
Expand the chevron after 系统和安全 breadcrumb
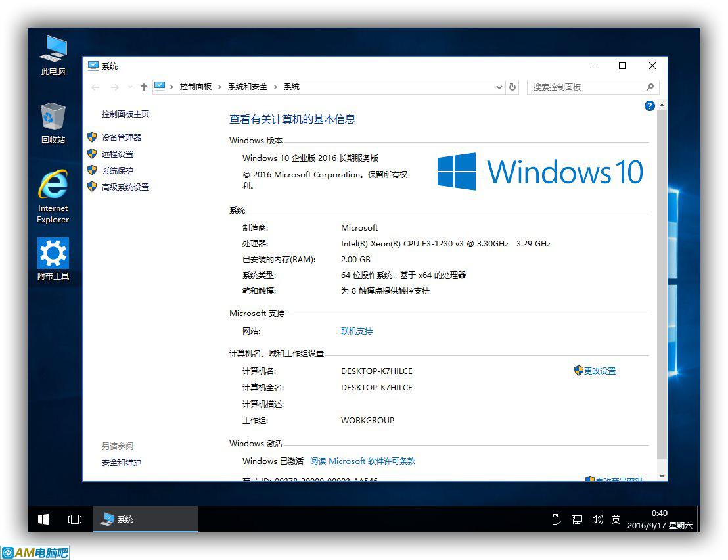pyautogui.click(x=275, y=87)
